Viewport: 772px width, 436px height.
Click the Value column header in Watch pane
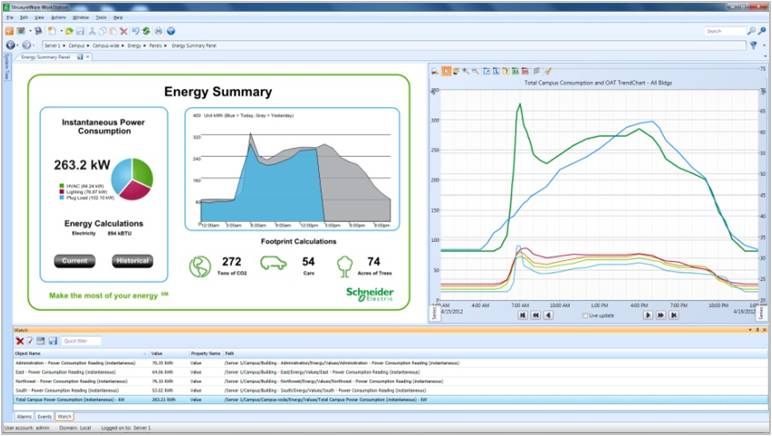pos(169,353)
